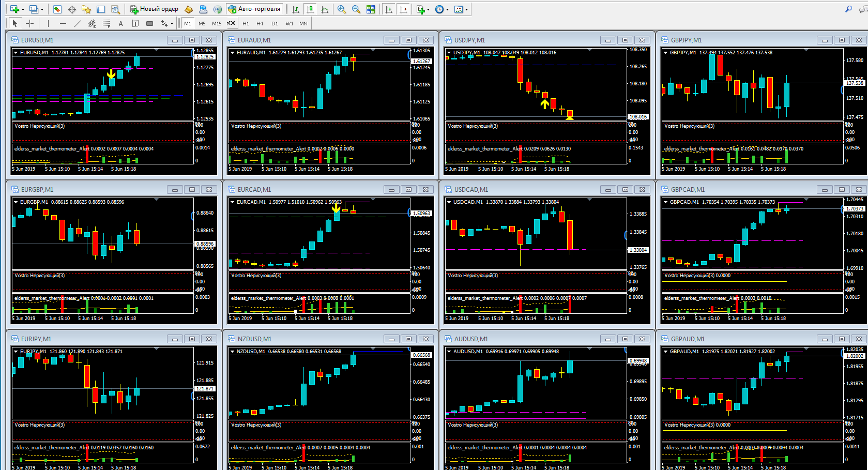Switch chart to line chart mode

[324, 9]
